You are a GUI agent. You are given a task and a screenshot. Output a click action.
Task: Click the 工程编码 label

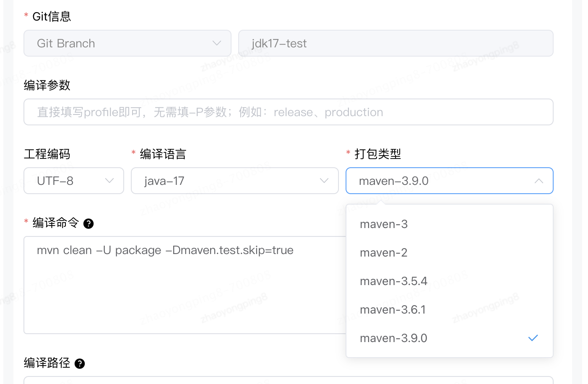(x=47, y=154)
